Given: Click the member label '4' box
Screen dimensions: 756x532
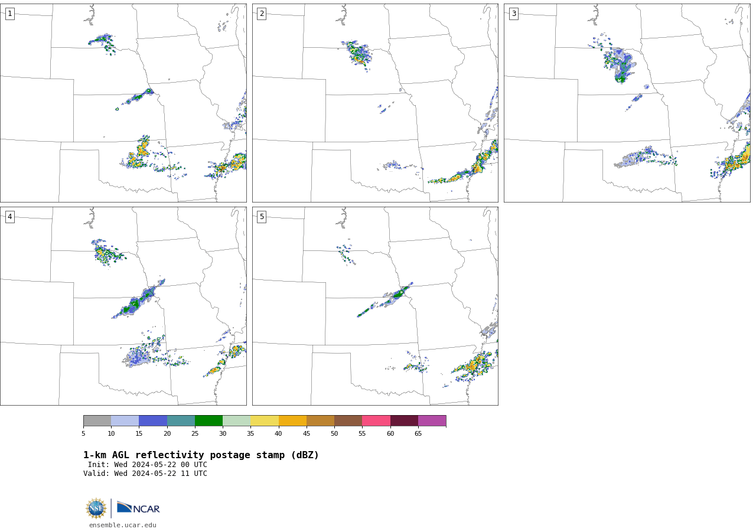Looking at the screenshot, I should click(x=9, y=217).
